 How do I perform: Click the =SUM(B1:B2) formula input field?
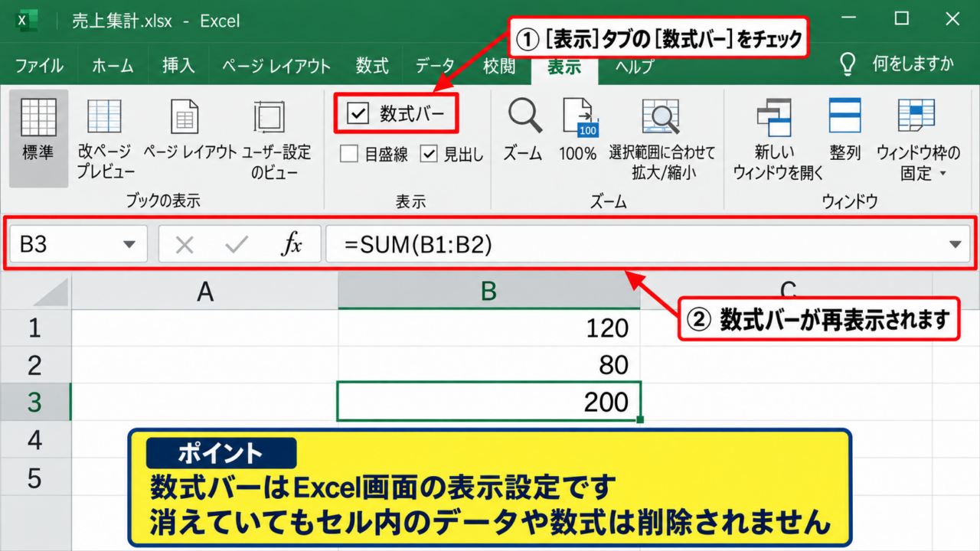(648, 245)
